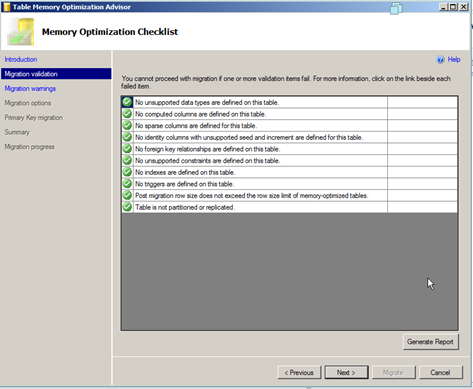Viewport: 473px width, 389px height.
Task: Select the Migration options step
Action: 28,103
